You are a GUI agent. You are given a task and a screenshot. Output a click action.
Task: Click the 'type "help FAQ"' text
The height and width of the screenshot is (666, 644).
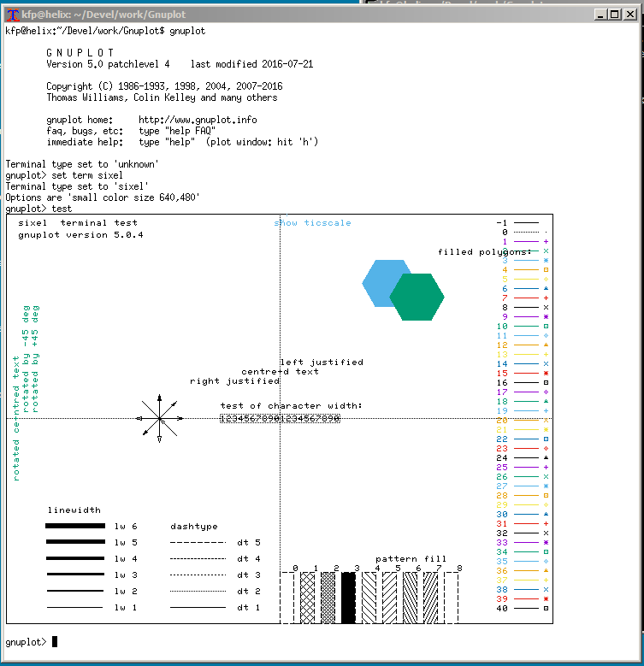pos(177,131)
